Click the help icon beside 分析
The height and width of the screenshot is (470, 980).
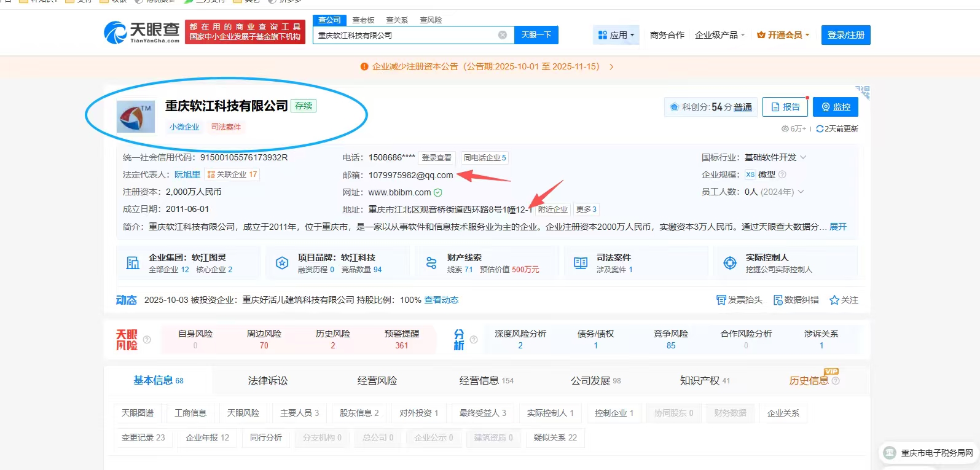click(474, 339)
